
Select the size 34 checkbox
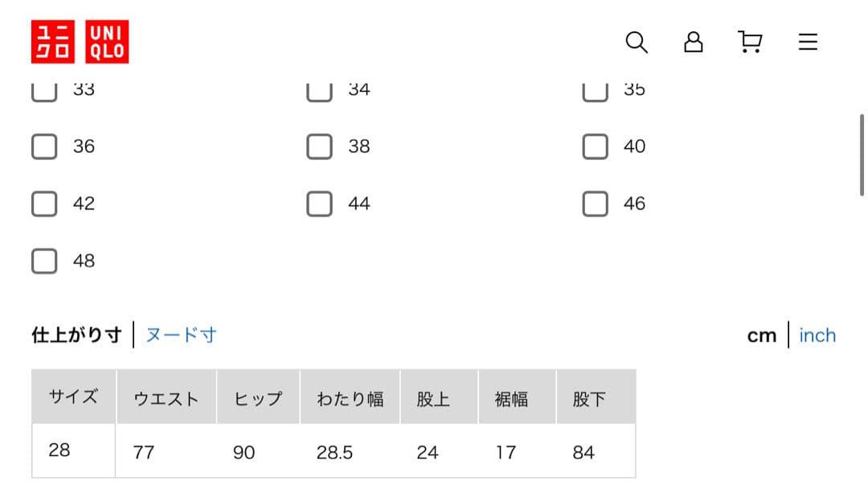coord(319,91)
